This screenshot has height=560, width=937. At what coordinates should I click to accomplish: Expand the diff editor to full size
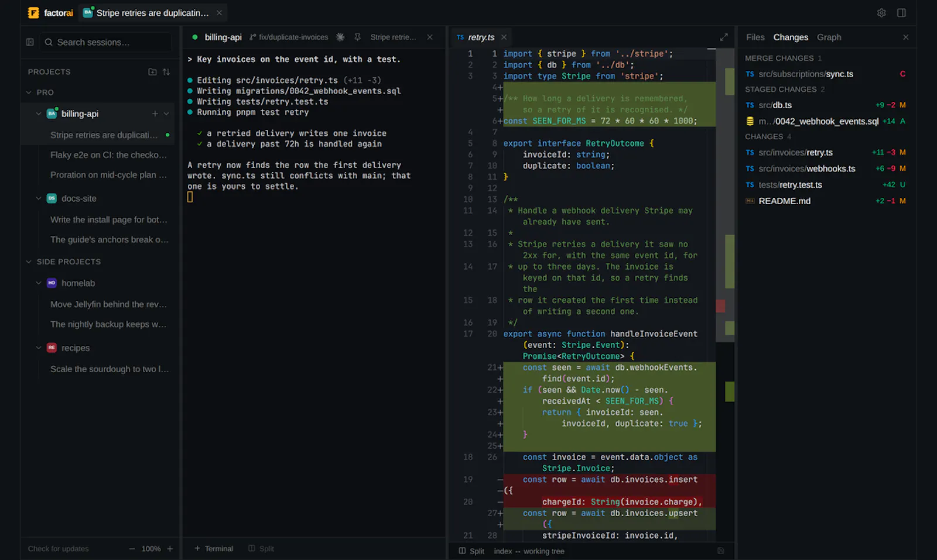click(x=724, y=37)
